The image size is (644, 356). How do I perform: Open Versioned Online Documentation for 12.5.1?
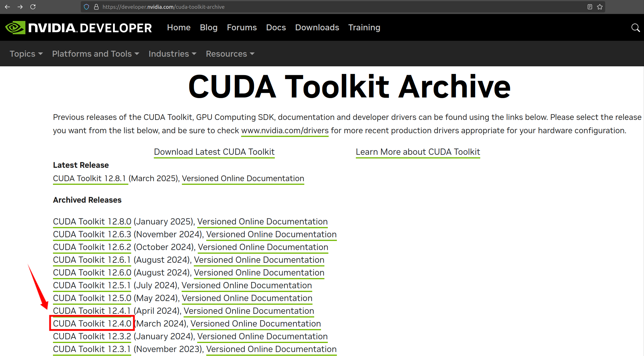click(246, 285)
